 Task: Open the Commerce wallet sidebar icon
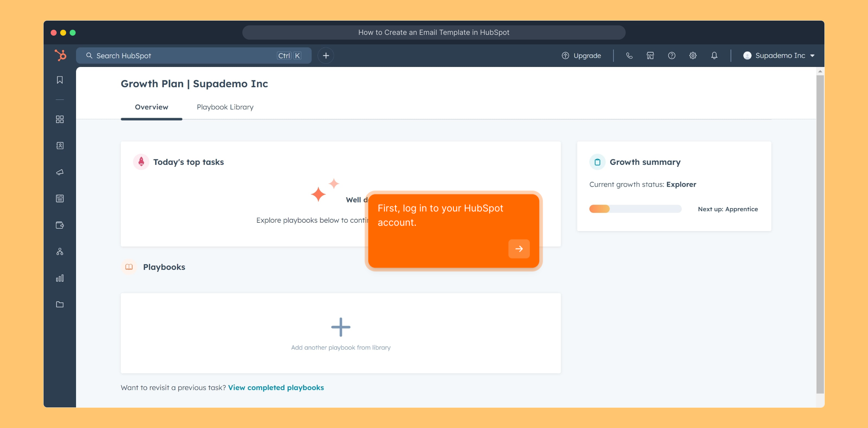coord(60,225)
